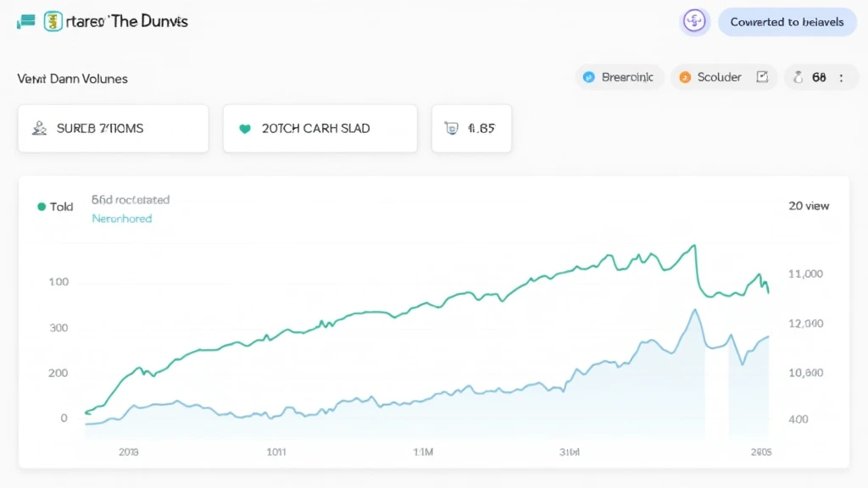Click the green line peak on chart
This screenshot has width=868, height=488.
point(694,246)
